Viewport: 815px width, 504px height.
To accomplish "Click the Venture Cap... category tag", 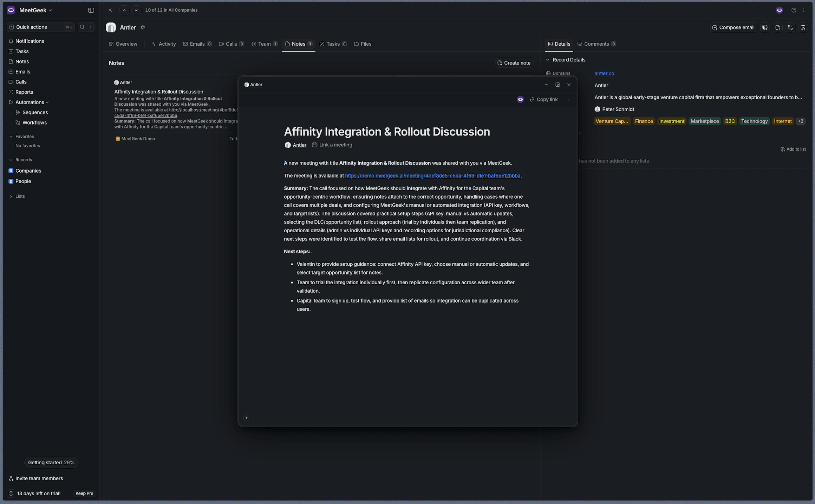I will 612,121.
